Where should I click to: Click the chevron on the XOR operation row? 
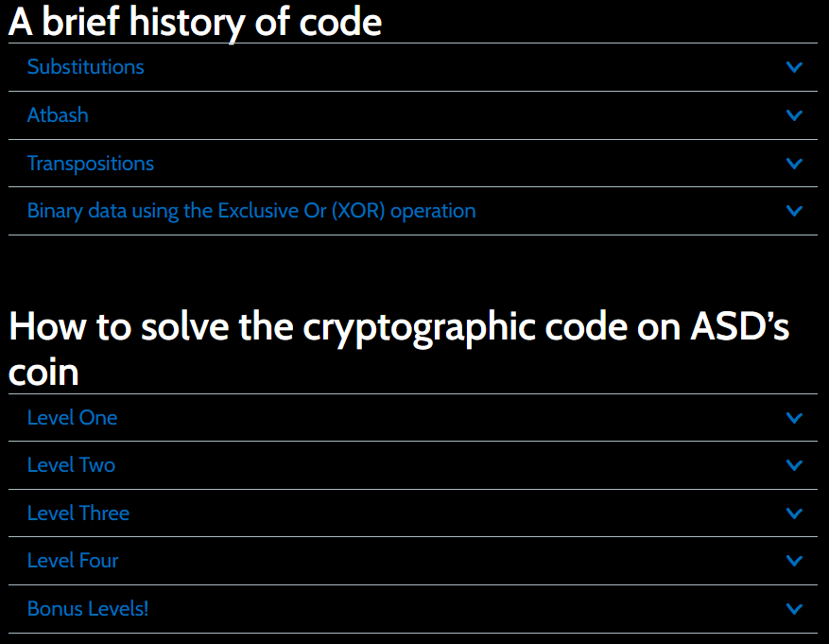[x=794, y=211]
